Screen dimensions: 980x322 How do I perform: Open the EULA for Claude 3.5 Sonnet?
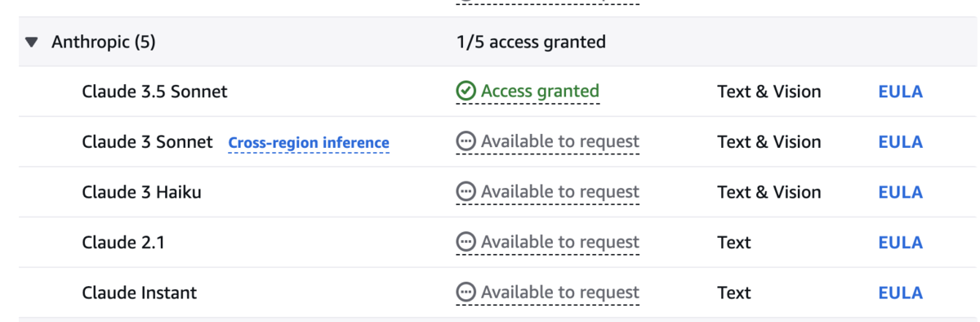click(900, 92)
